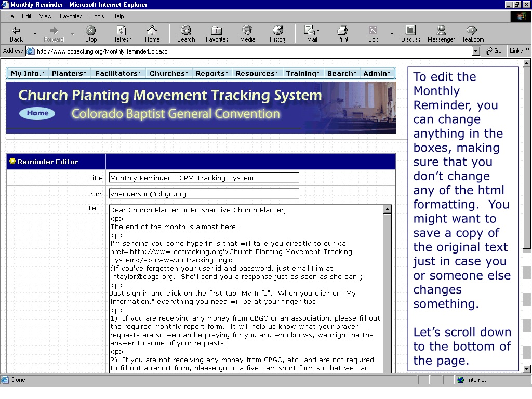Open the Favorites menu in menu bar

(x=71, y=16)
